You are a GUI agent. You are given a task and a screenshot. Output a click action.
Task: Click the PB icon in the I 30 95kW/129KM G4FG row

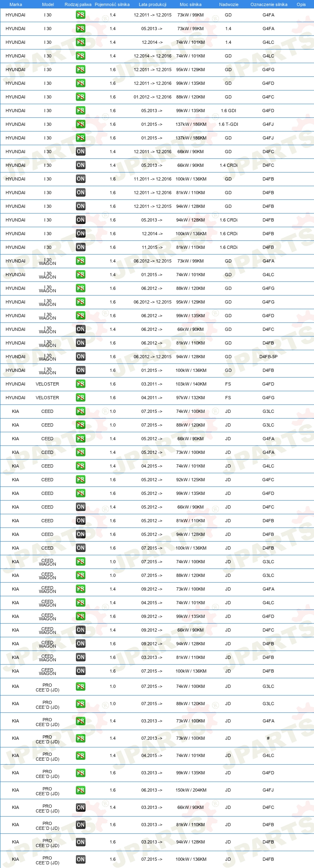[81, 70]
